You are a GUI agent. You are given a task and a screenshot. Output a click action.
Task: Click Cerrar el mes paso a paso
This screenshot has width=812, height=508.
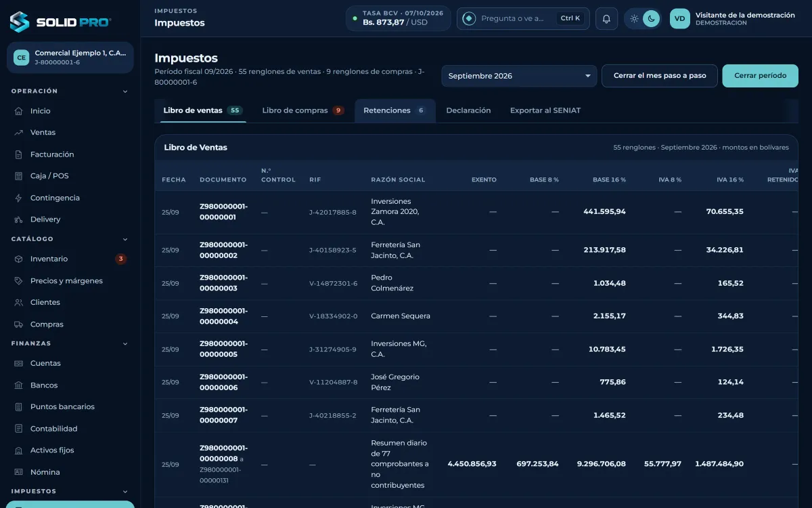point(660,76)
